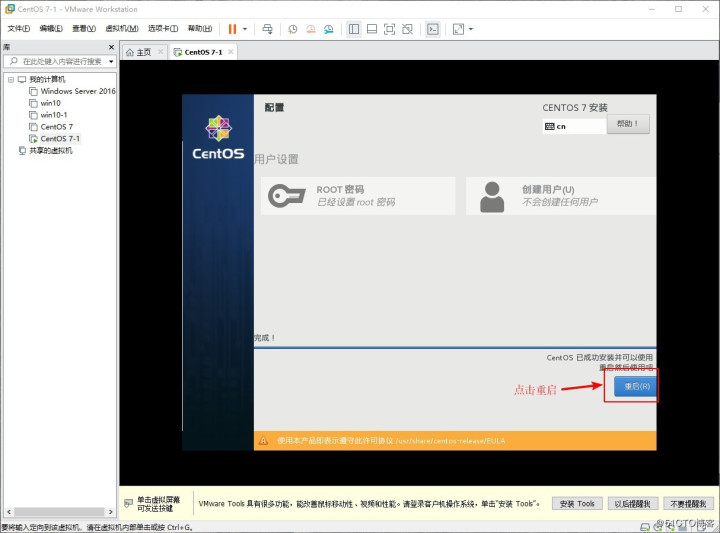
Task: Select the win10 virtual machine
Action: [45, 103]
